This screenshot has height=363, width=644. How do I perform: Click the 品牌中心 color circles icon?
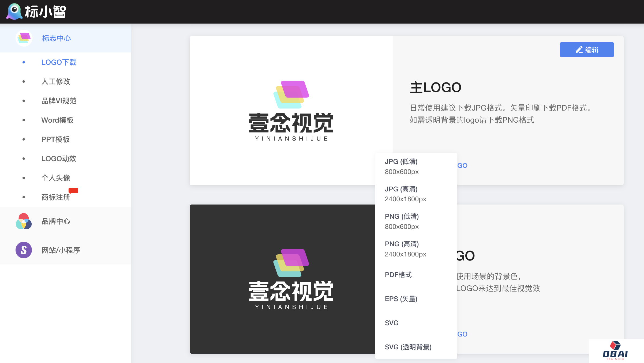coord(24,221)
